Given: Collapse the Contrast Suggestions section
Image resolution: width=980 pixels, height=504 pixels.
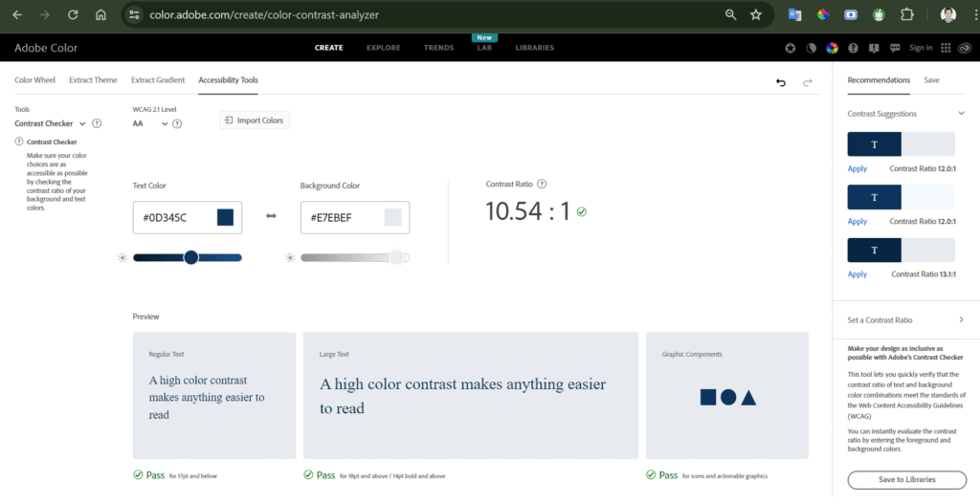Looking at the screenshot, I should [961, 114].
